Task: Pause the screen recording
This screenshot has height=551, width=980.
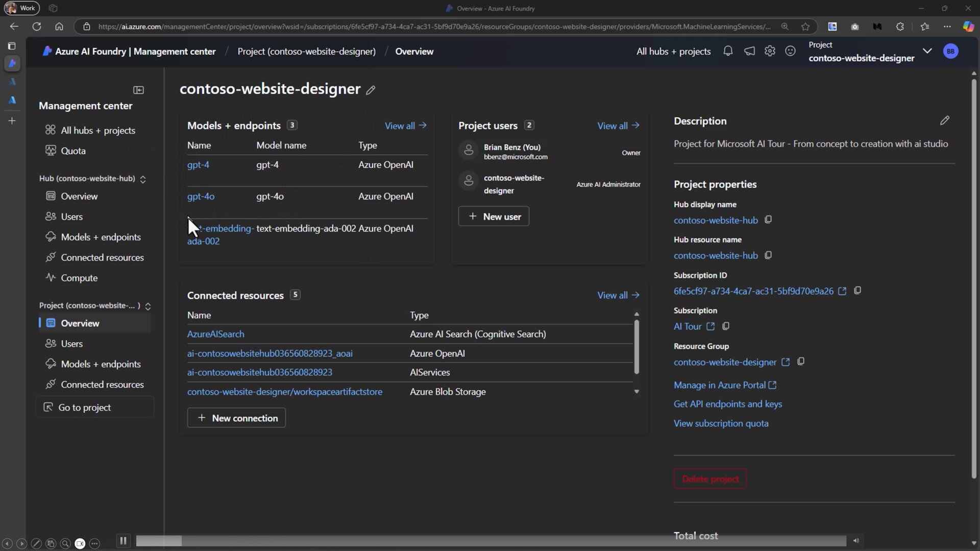Action: [x=122, y=541]
